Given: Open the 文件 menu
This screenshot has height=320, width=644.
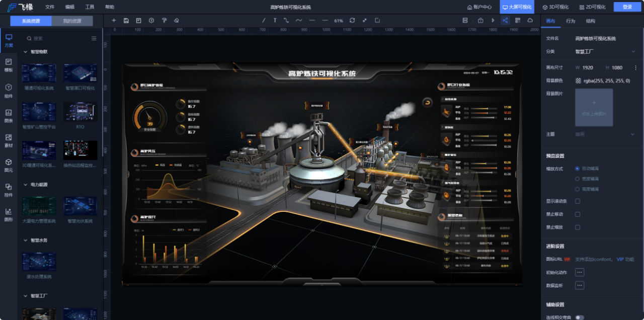Looking at the screenshot, I should pyautogui.click(x=49, y=7).
